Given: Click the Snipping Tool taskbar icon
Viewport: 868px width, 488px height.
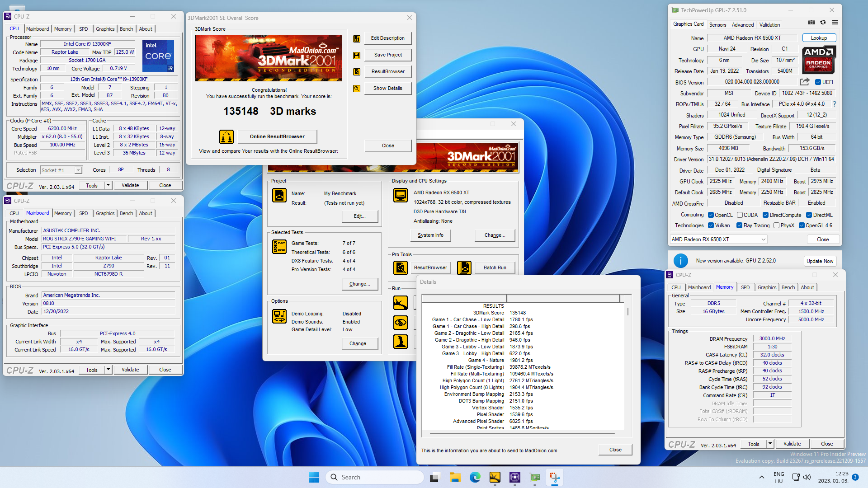Looking at the screenshot, I should coord(555,477).
